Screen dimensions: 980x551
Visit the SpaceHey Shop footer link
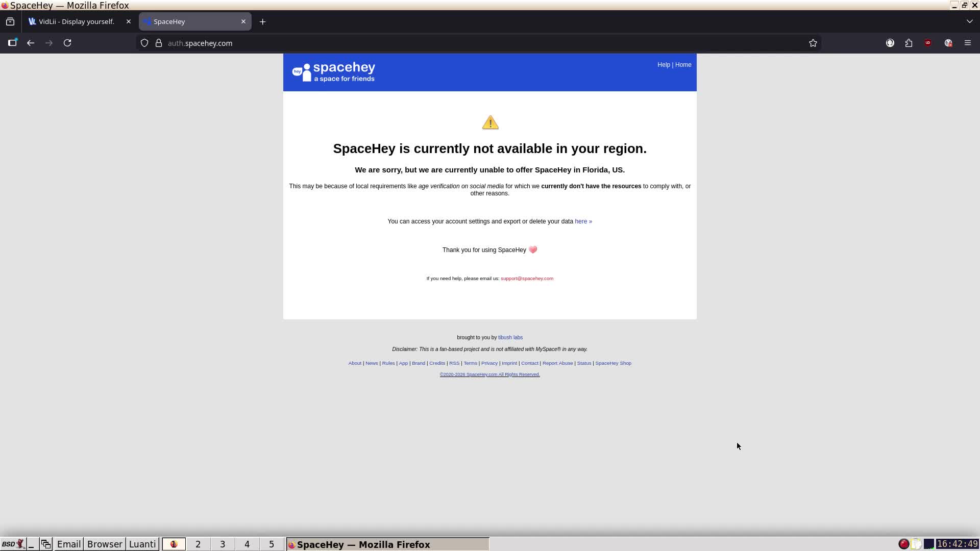click(x=613, y=363)
